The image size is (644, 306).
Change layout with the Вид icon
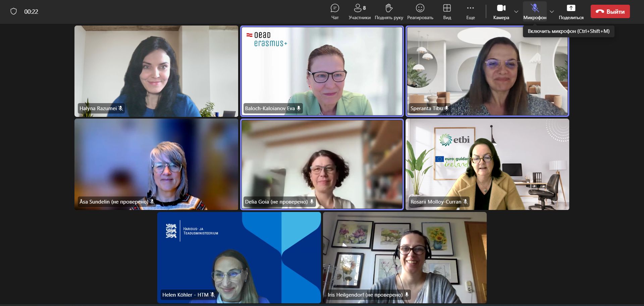pos(447,11)
